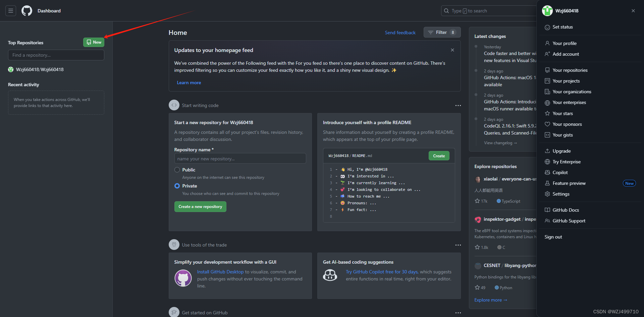Click the Your organizations building icon

547,92
